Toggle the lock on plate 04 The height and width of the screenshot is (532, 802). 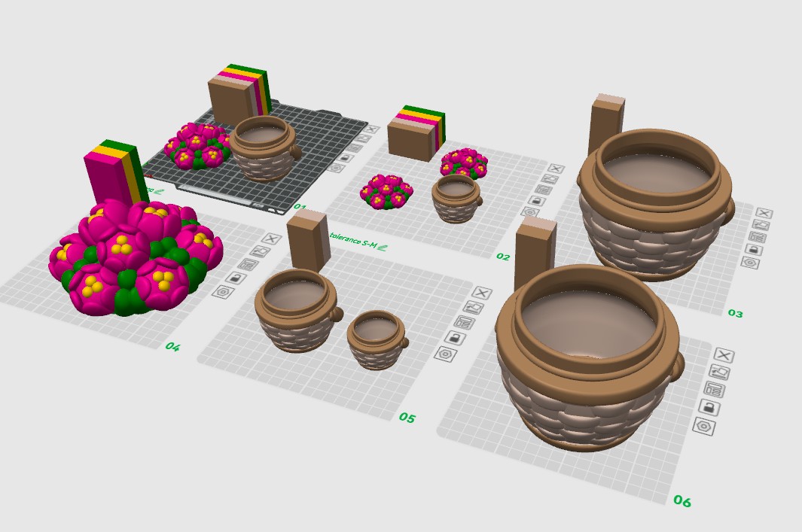click(236, 278)
